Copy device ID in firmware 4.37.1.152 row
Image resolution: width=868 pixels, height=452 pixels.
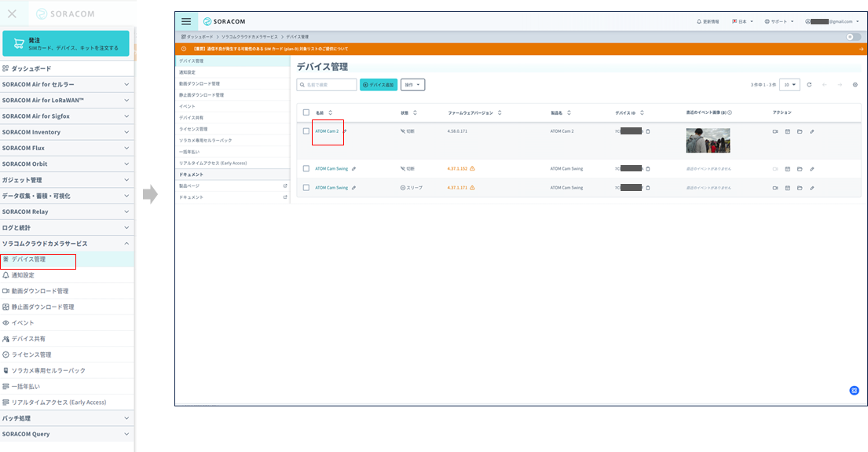pyautogui.click(x=648, y=168)
